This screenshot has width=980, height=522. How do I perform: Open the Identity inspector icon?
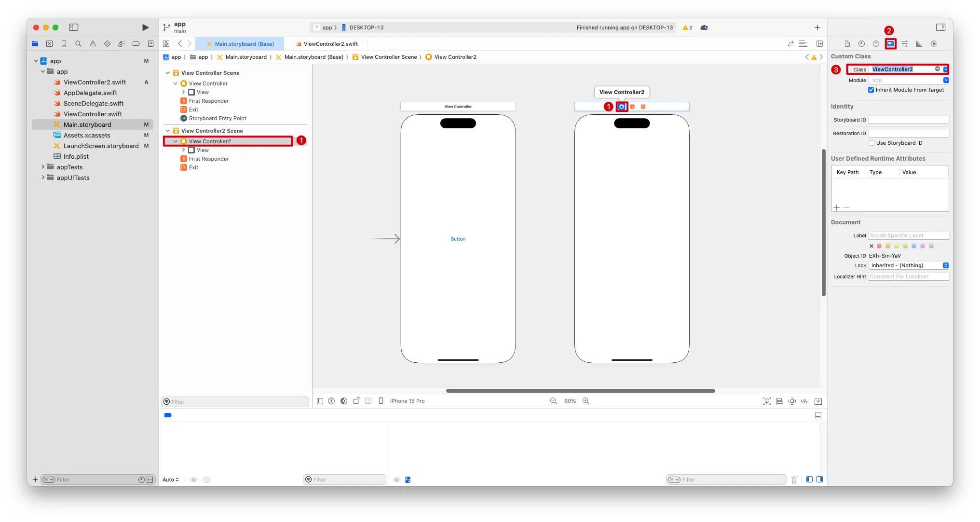890,44
